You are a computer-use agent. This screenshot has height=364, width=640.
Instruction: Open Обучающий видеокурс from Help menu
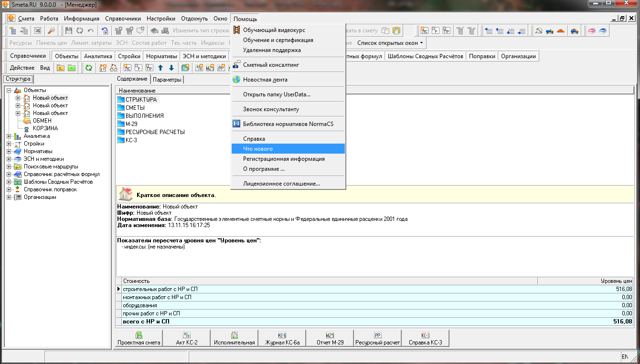point(274,30)
